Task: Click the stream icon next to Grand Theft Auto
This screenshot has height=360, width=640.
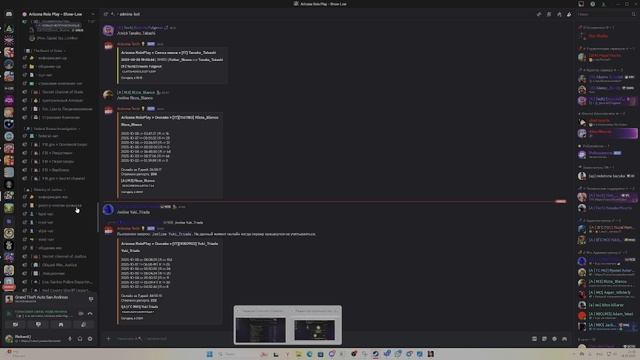Action: click(91, 299)
